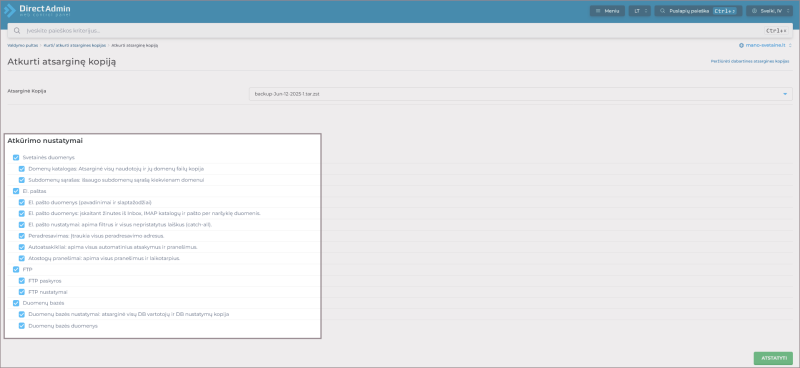Disable the Duomenų bazės duomenys checkbox
The image size is (800, 368).
point(22,326)
